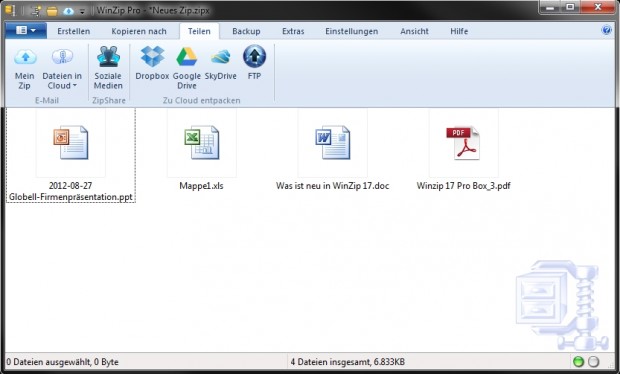Open the Einstellungen tab
Image resolution: width=620 pixels, height=374 pixels.
tap(352, 31)
